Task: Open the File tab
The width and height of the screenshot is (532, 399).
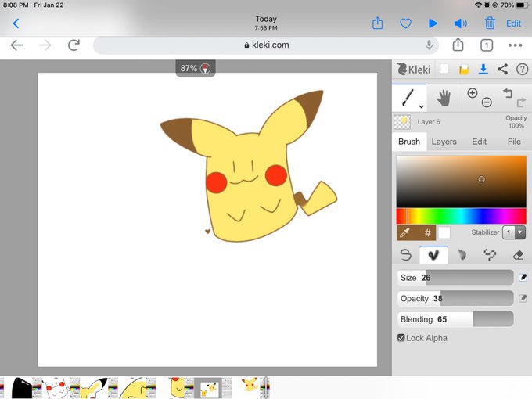Action: coord(514,142)
